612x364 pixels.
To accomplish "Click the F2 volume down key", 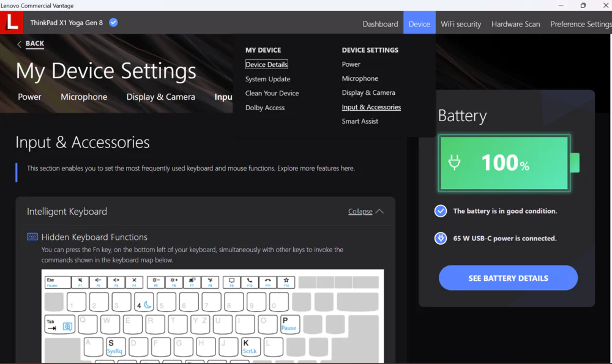I will tap(98, 282).
